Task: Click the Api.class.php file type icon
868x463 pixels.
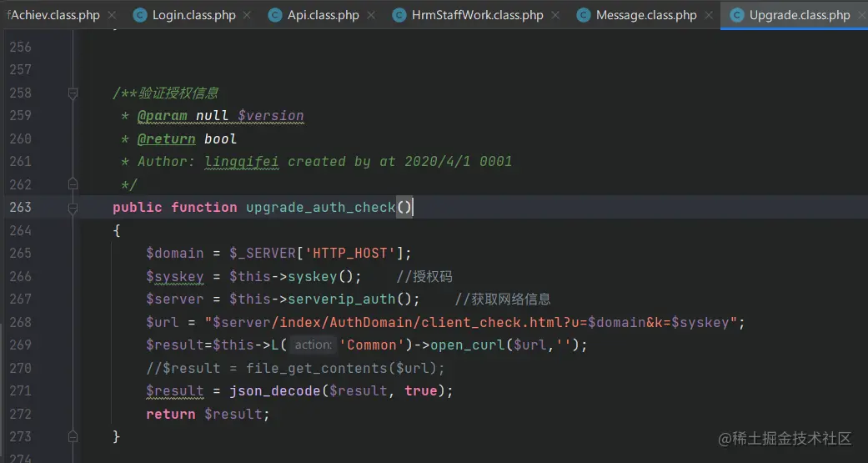Action: (x=275, y=15)
